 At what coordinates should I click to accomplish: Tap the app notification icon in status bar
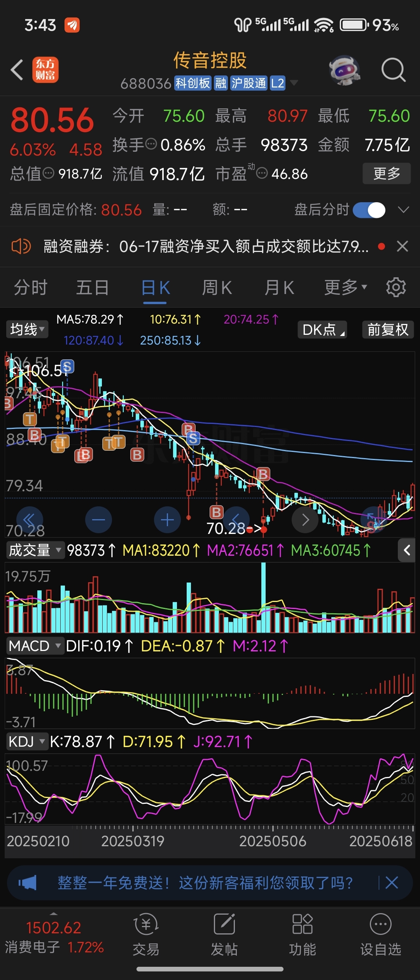pos(72,25)
